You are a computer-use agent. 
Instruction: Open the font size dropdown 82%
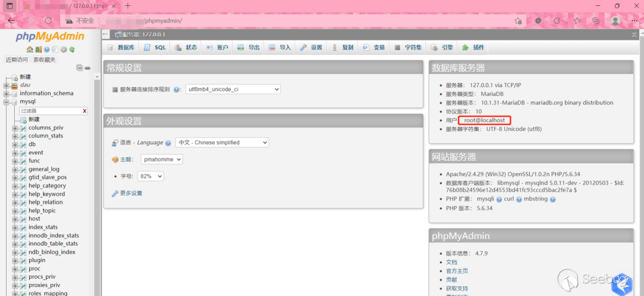pyautogui.click(x=150, y=176)
